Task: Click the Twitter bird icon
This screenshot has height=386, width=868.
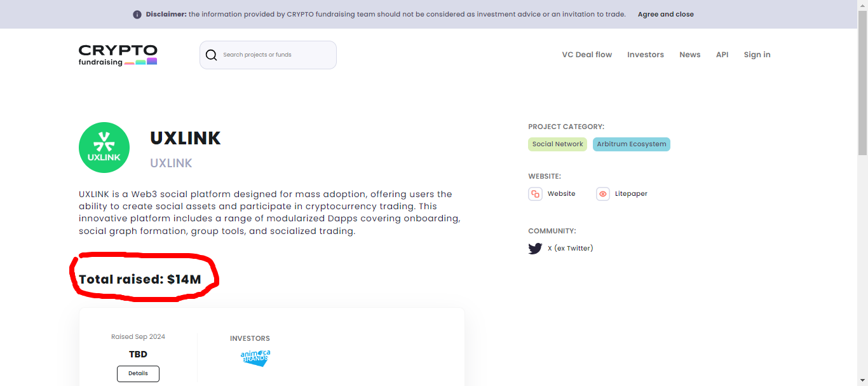Action: tap(535, 249)
